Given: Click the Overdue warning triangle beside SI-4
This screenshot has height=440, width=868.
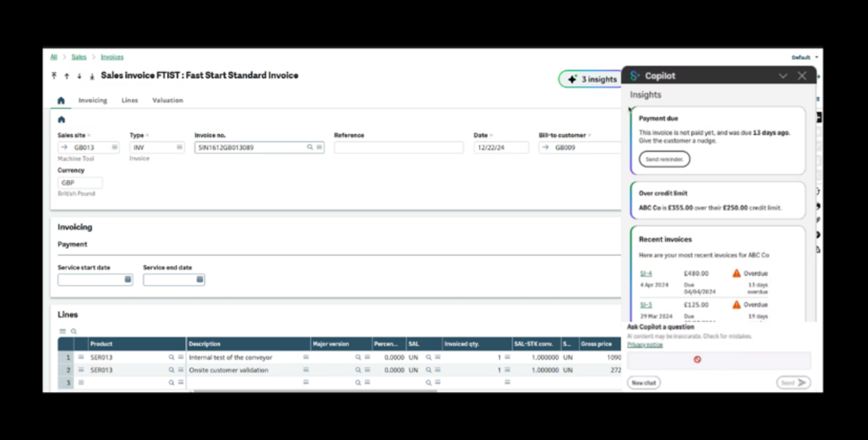Looking at the screenshot, I should click(x=736, y=273).
